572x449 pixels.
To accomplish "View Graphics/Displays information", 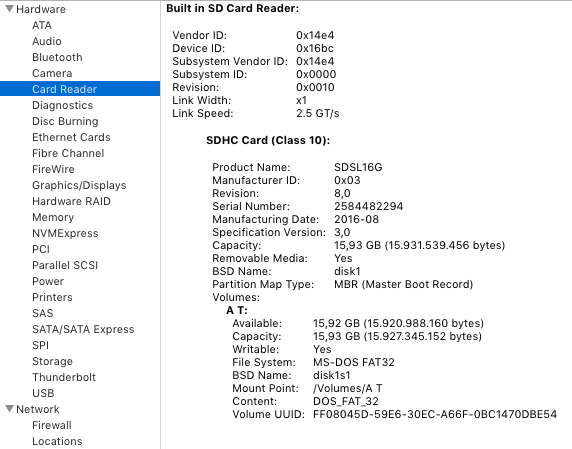I will point(79,185).
